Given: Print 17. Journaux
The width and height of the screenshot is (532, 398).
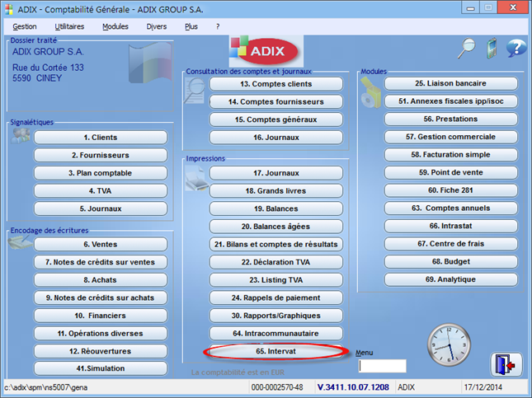Looking at the screenshot, I should point(276,173).
